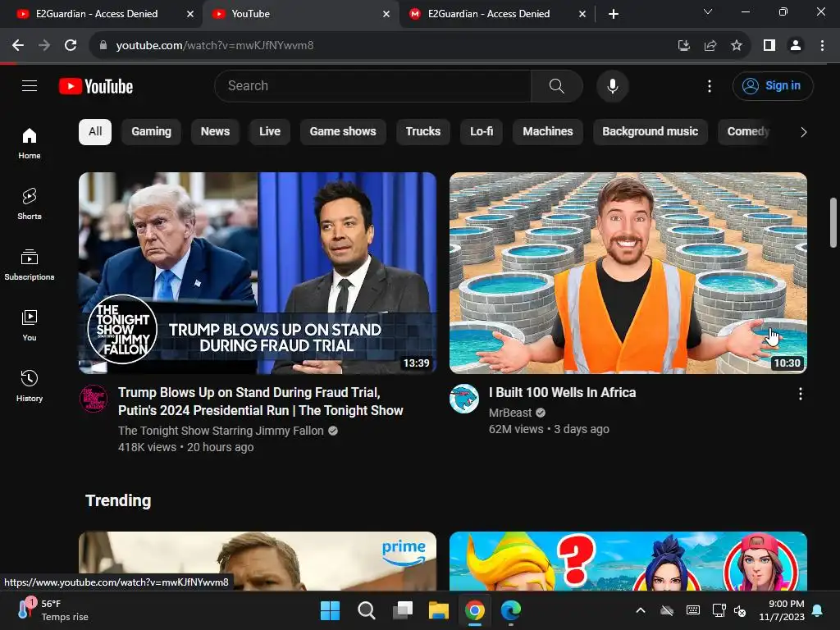Image resolution: width=840 pixels, height=630 pixels.
Task: Bookmark this page with star icon
Action: pyautogui.click(x=737, y=46)
